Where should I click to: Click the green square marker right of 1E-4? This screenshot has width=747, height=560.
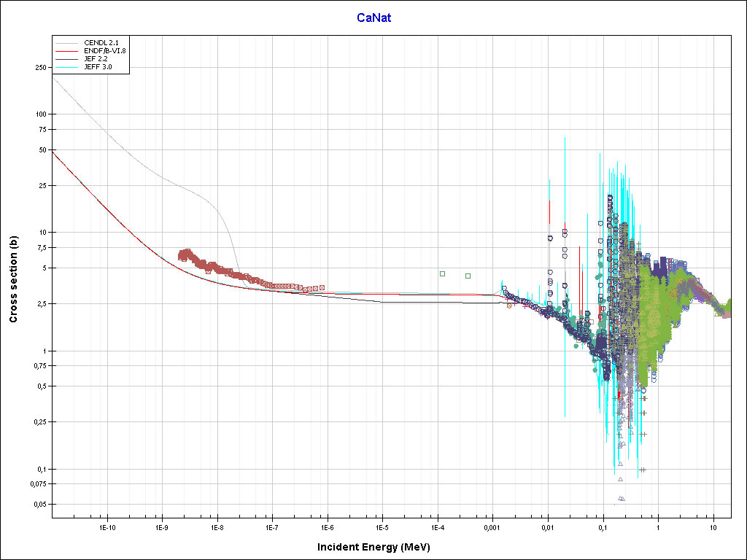468,276
